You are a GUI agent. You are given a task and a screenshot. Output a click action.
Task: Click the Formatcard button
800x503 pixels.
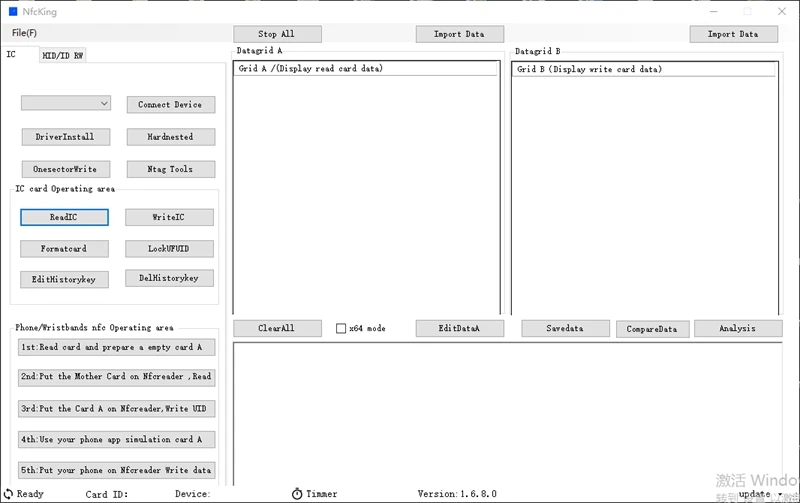tap(64, 249)
